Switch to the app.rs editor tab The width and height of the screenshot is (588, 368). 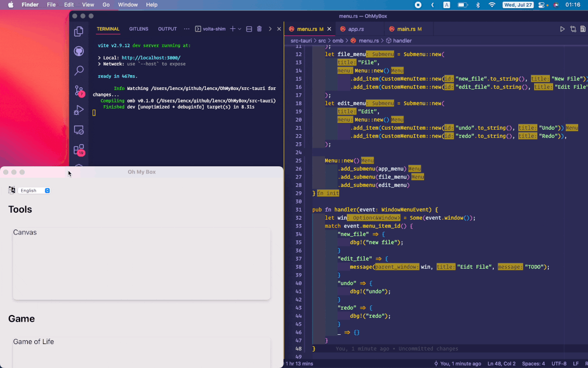[356, 29]
